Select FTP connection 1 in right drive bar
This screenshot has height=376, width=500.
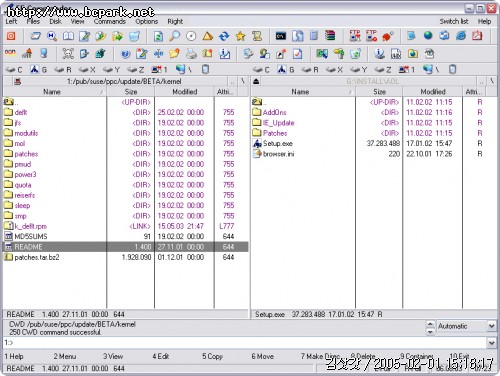click(x=407, y=70)
